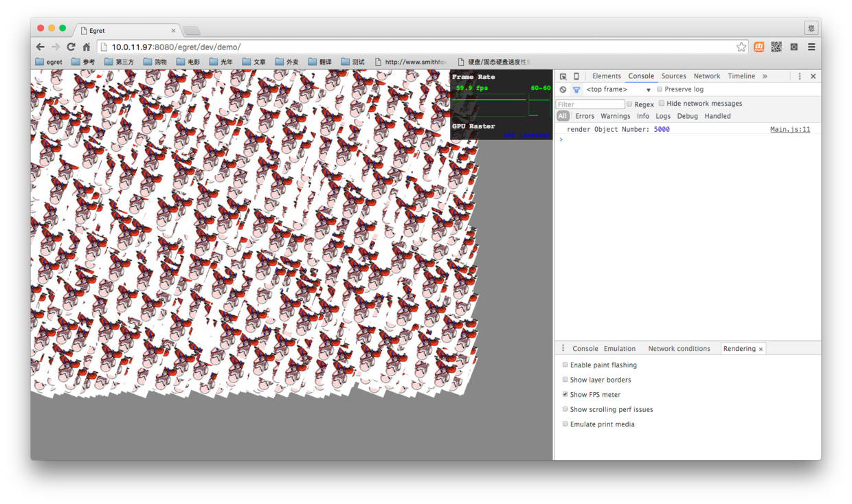Image resolution: width=852 pixels, height=504 pixels.
Task: Reload the page with the refresh icon
Action: [x=71, y=47]
